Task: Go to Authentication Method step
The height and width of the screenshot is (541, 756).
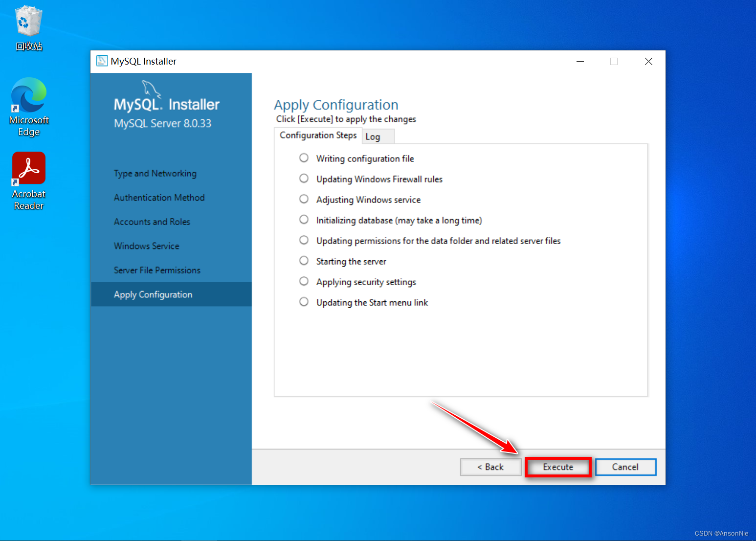Action: pos(159,198)
